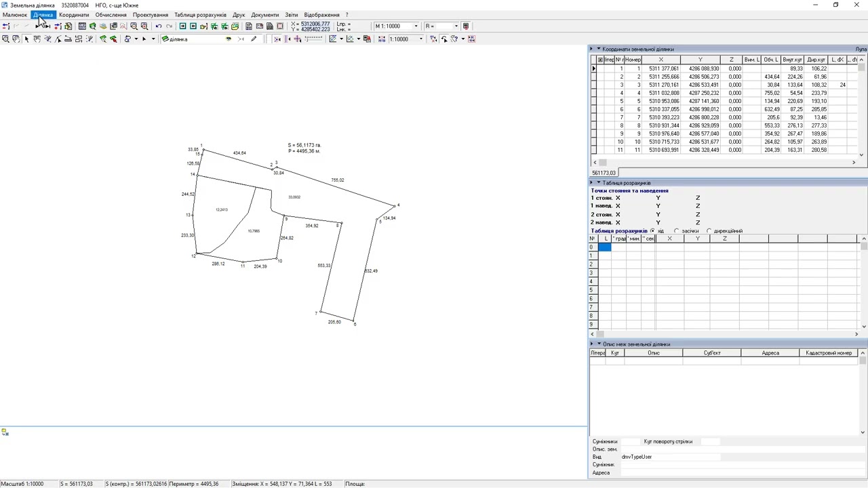This screenshot has width=868, height=488.
Task: Click the horizontal scrollbar of coordinates table
Action: point(725,163)
